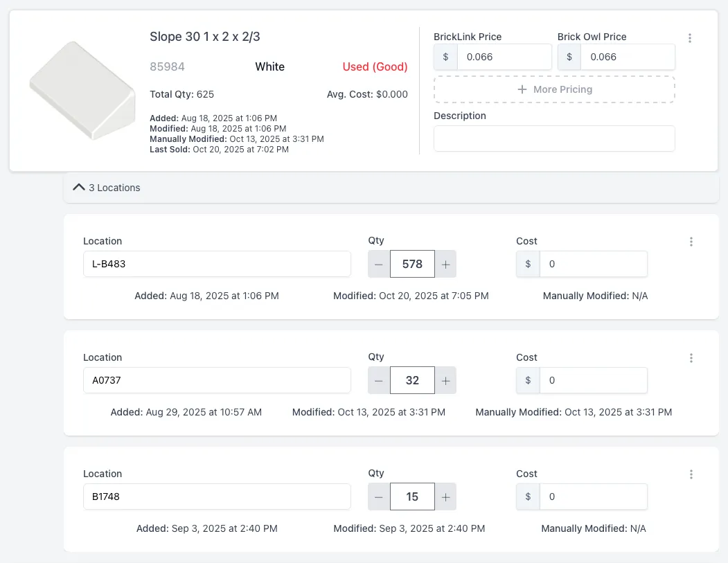Increase quantity for location B1748
Image resolution: width=728 pixels, height=563 pixels.
tap(445, 497)
